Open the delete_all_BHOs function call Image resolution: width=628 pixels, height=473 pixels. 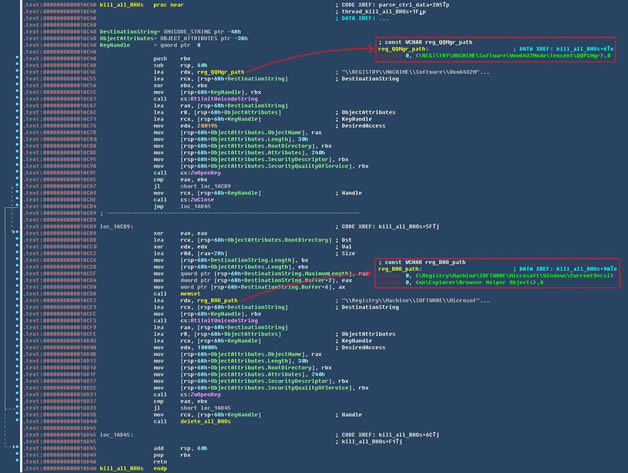click(x=206, y=421)
